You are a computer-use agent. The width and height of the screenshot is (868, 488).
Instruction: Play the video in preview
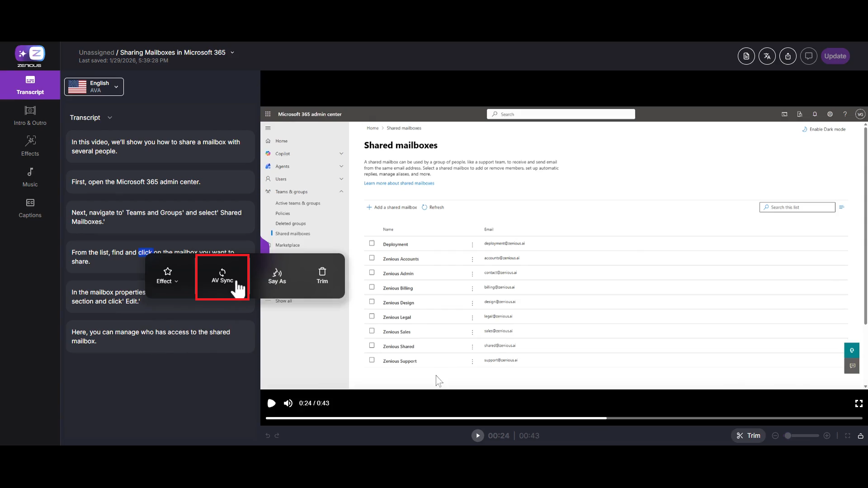[x=271, y=403]
